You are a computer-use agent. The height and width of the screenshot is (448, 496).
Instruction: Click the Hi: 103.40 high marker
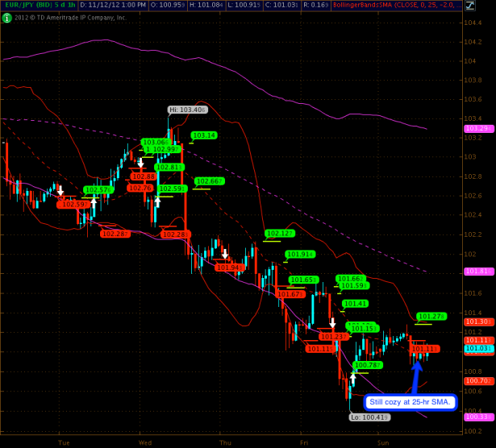coord(187,109)
